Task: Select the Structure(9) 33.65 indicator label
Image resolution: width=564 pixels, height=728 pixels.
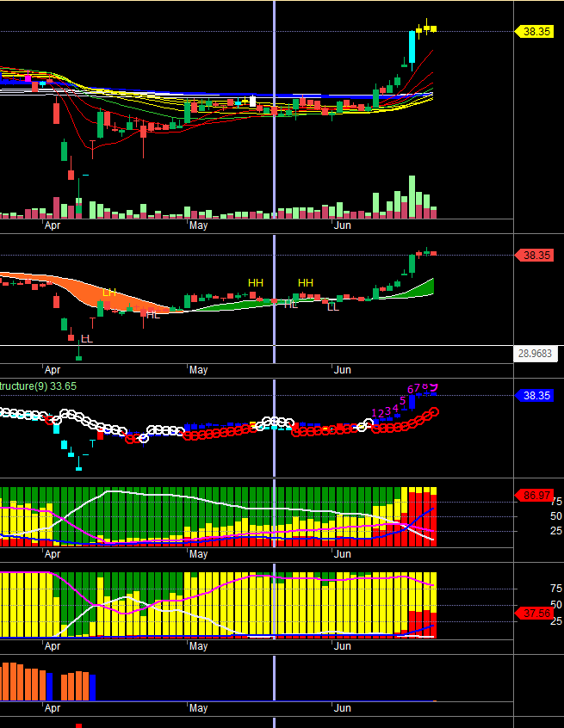Action: [38, 386]
